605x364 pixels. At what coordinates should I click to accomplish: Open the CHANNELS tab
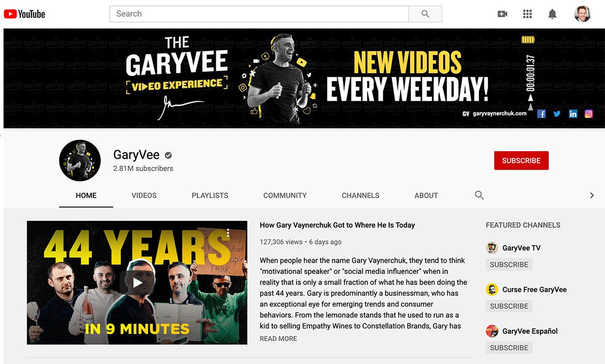(360, 195)
